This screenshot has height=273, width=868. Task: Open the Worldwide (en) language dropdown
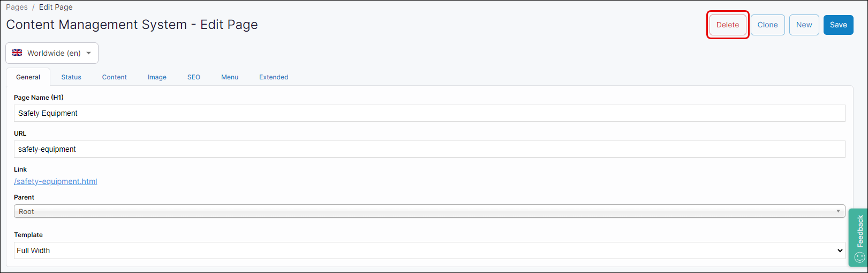pos(52,53)
